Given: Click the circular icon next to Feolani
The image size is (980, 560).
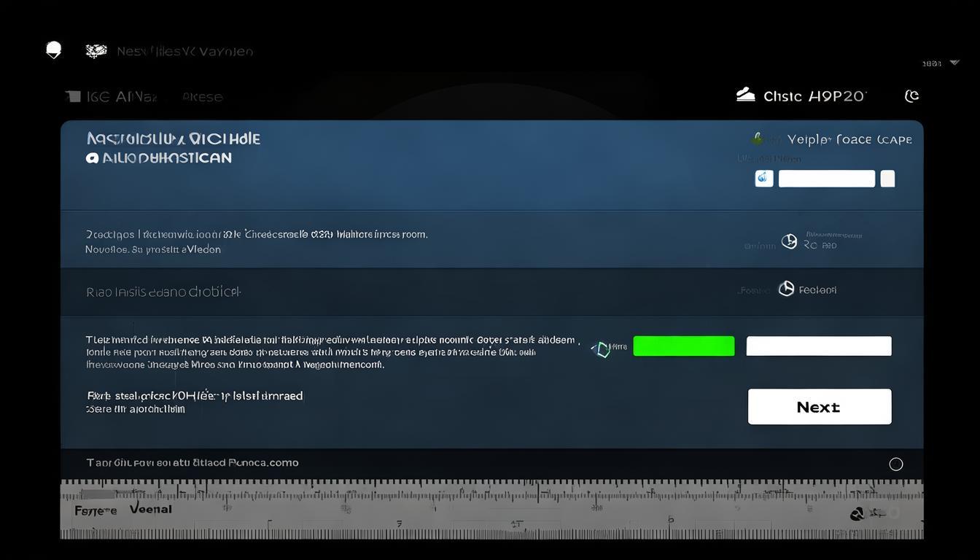Looking at the screenshot, I should point(786,289).
